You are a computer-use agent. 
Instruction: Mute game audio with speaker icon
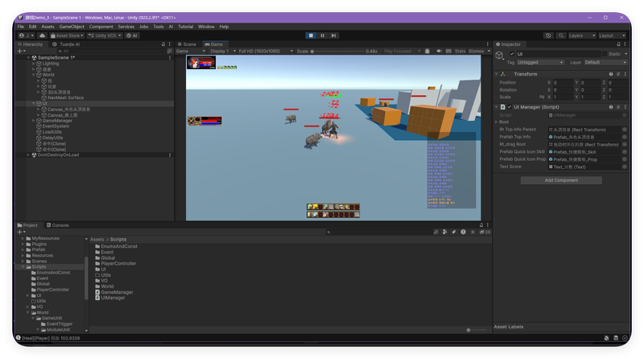click(x=439, y=51)
